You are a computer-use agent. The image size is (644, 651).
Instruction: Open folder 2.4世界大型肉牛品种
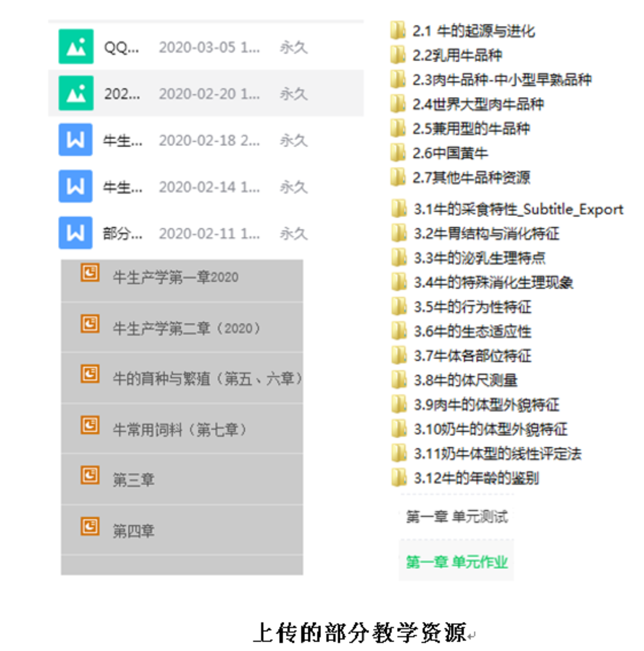pyautogui.click(x=478, y=105)
